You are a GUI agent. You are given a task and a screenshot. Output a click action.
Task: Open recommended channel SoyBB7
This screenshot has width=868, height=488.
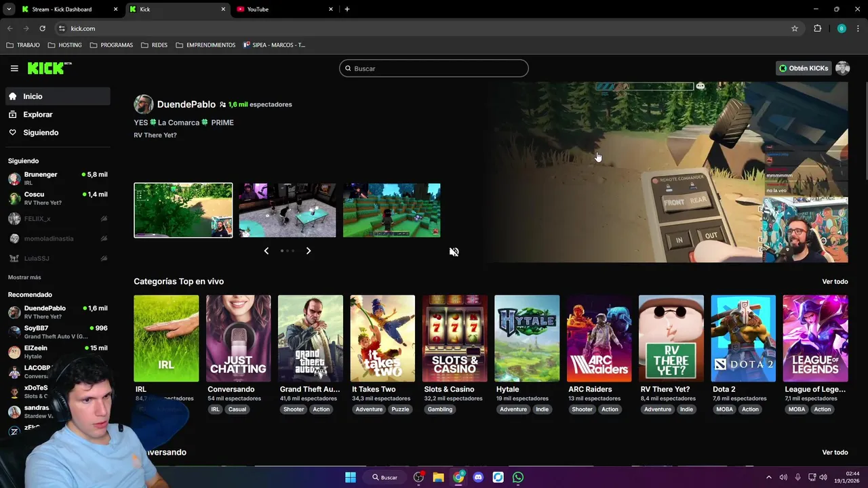[x=58, y=331]
